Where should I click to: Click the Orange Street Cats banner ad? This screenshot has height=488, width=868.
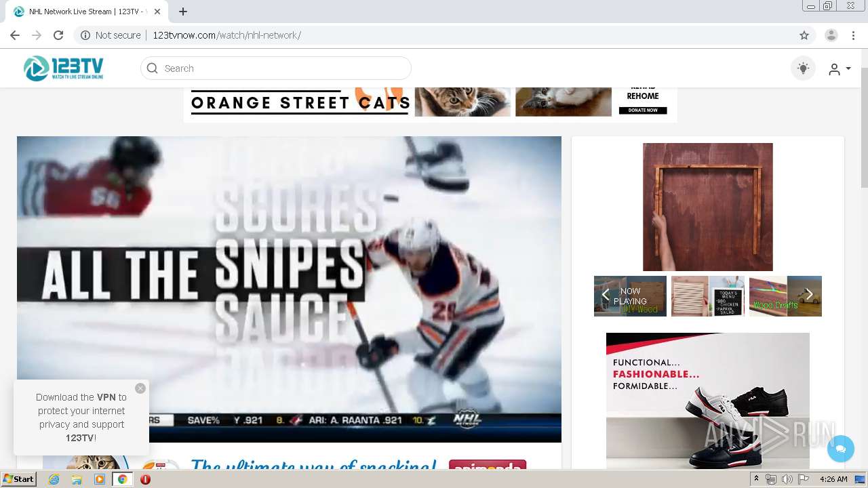pos(430,105)
